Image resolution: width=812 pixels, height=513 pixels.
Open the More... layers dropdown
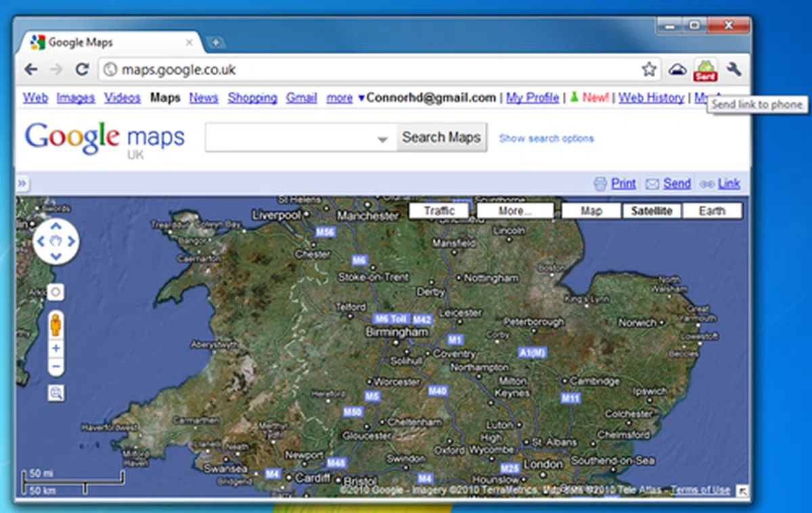pos(515,211)
